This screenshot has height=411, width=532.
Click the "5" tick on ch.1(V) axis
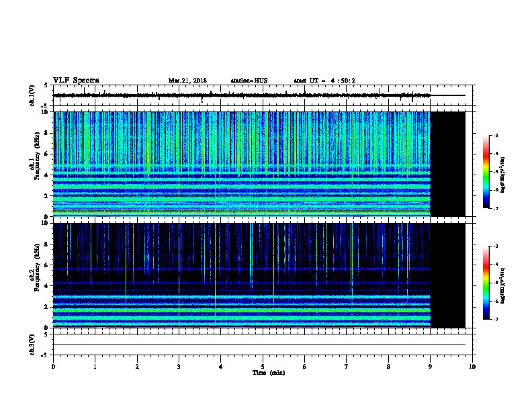point(46,85)
